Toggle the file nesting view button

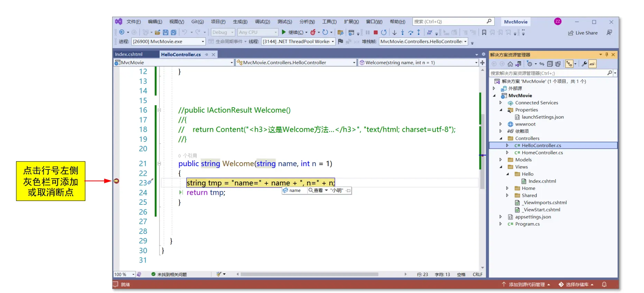[569, 64]
